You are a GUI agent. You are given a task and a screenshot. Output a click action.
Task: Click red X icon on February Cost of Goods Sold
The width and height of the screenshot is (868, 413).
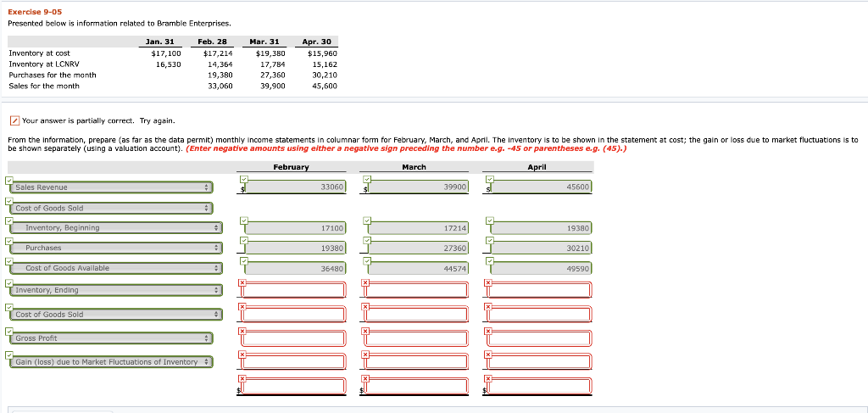(x=242, y=306)
